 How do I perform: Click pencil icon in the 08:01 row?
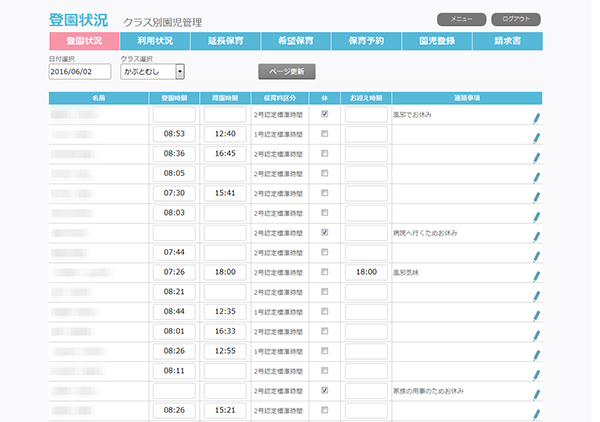pos(536,336)
